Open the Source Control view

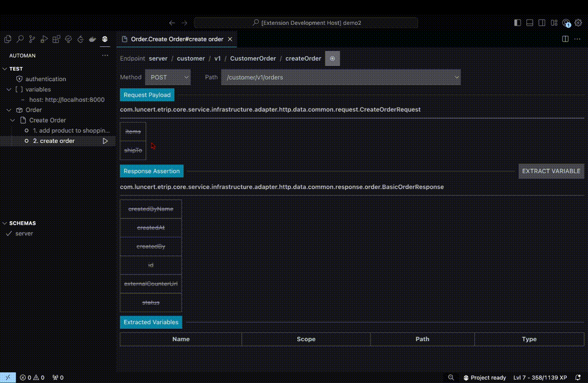click(x=32, y=39)
